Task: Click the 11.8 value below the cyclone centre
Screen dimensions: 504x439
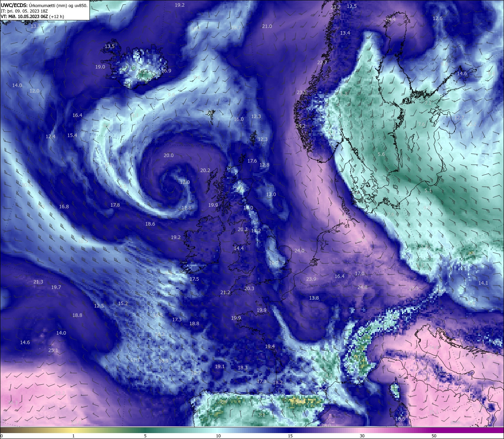Action: [x=186, y=207]
